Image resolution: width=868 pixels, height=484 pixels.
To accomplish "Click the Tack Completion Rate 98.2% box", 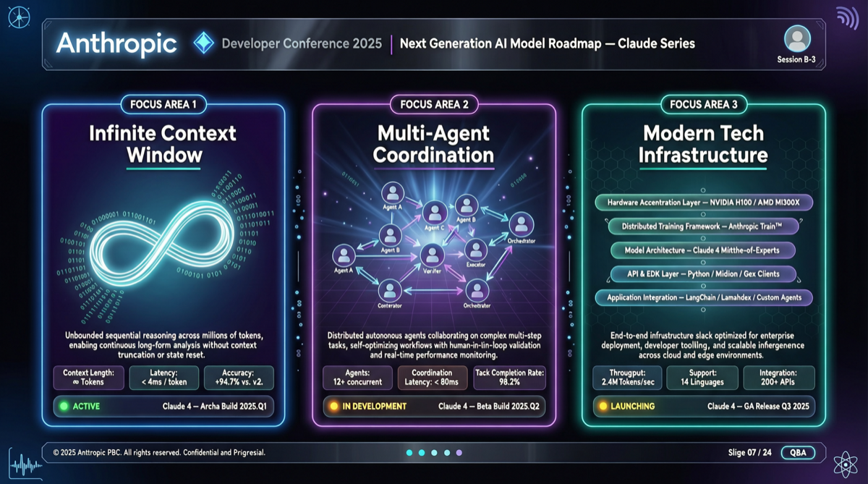I will pos(509,378).
